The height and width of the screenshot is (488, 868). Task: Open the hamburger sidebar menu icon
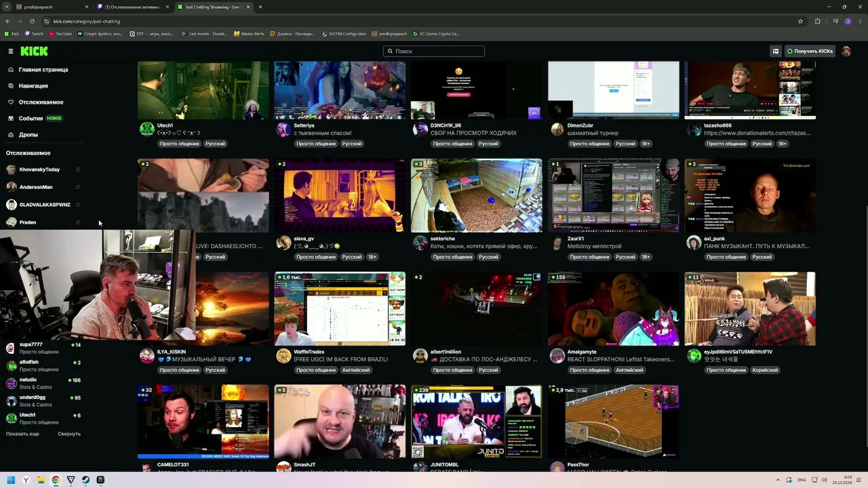point(11,52)
